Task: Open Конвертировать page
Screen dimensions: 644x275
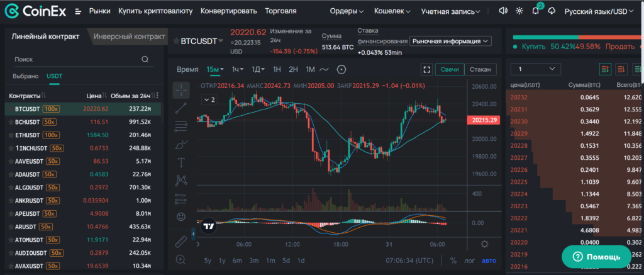Action: coord(229,11)
